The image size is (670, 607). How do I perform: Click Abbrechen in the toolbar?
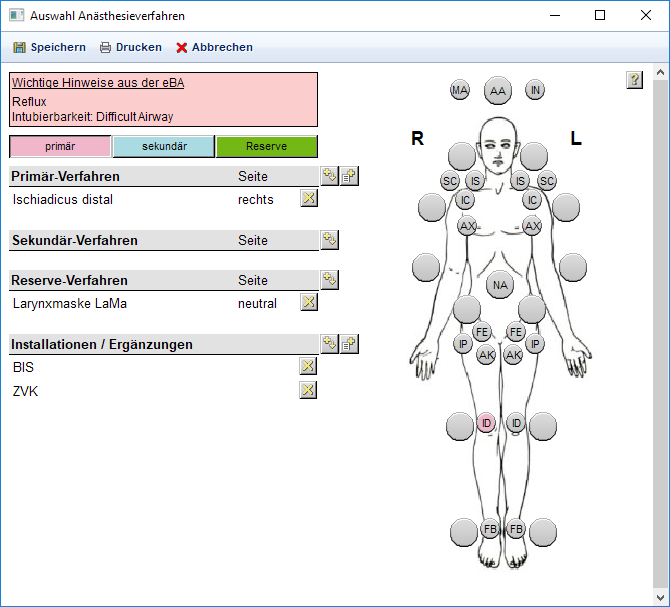tap(214, 47)
